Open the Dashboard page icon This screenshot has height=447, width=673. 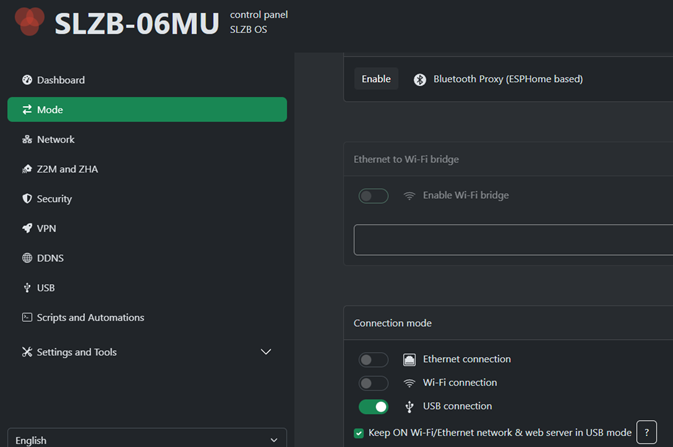tap(28, 80)
